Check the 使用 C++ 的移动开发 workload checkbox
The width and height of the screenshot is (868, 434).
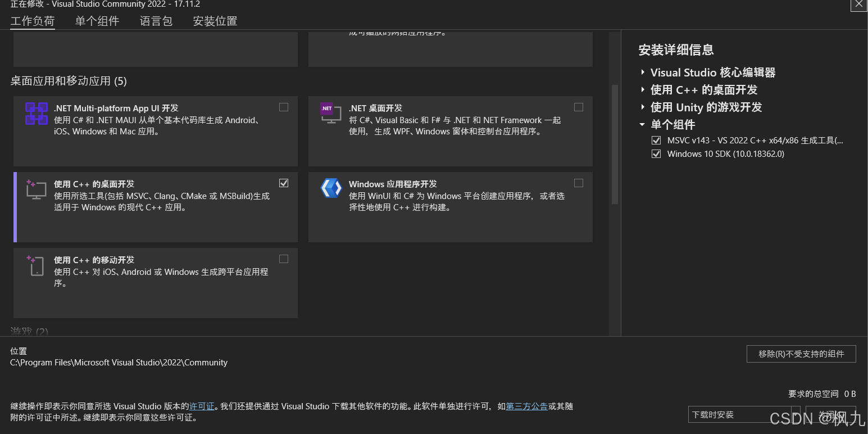pyautogui.click(x=284, y=259)
